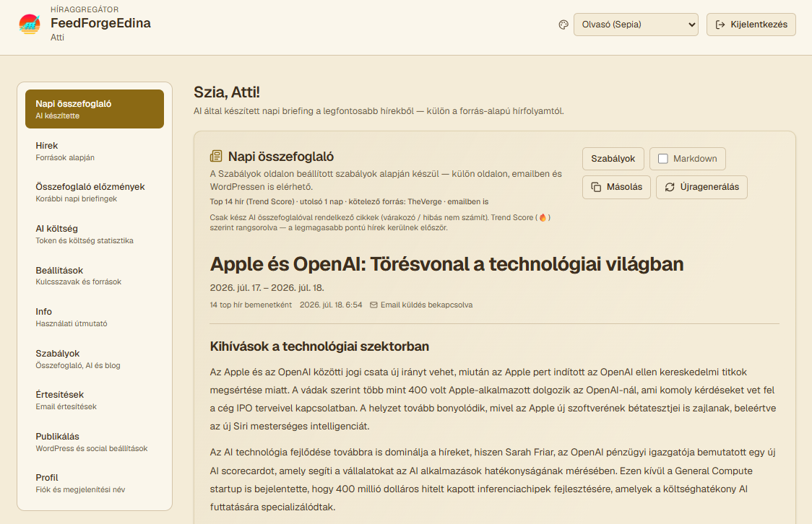
Task: Select the Szabályok sidebar item
Action: click(x=95, y=359)
